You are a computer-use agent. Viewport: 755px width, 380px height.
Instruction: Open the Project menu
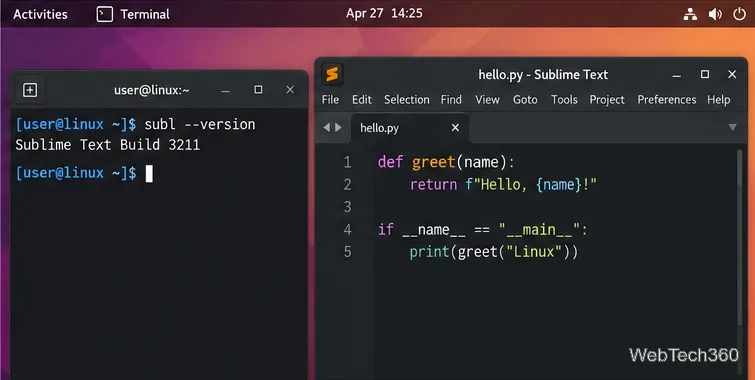(x=607, y=100)
